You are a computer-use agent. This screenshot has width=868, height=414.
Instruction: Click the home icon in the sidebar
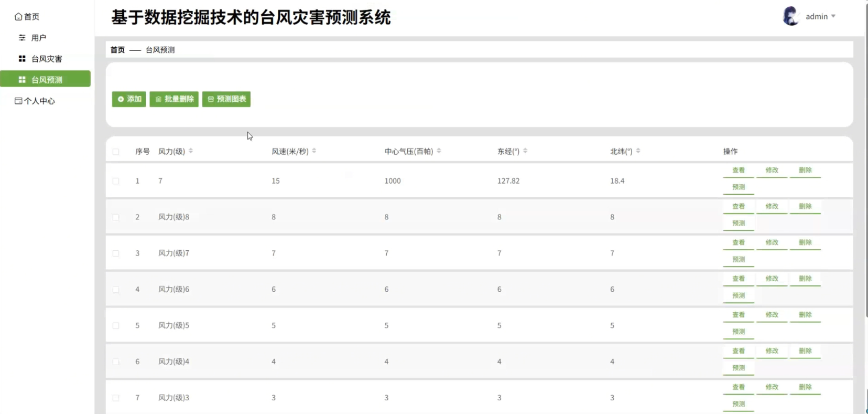click(18, 17)
